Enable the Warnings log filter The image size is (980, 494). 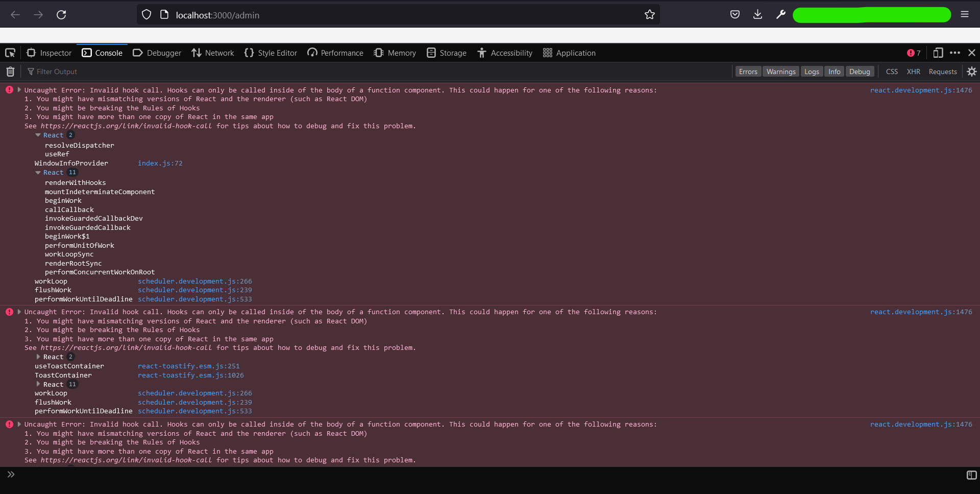coord(780,72)
